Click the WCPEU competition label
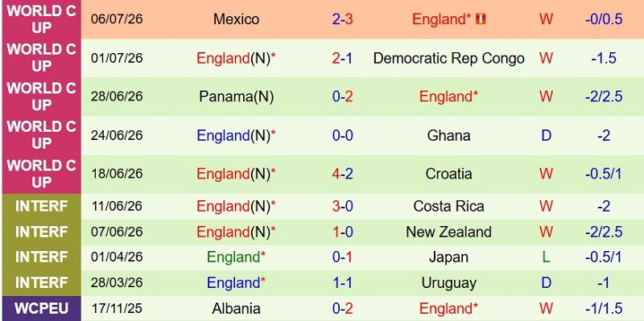The width and height of the screenshot is (644, 321). coord(42,308)
